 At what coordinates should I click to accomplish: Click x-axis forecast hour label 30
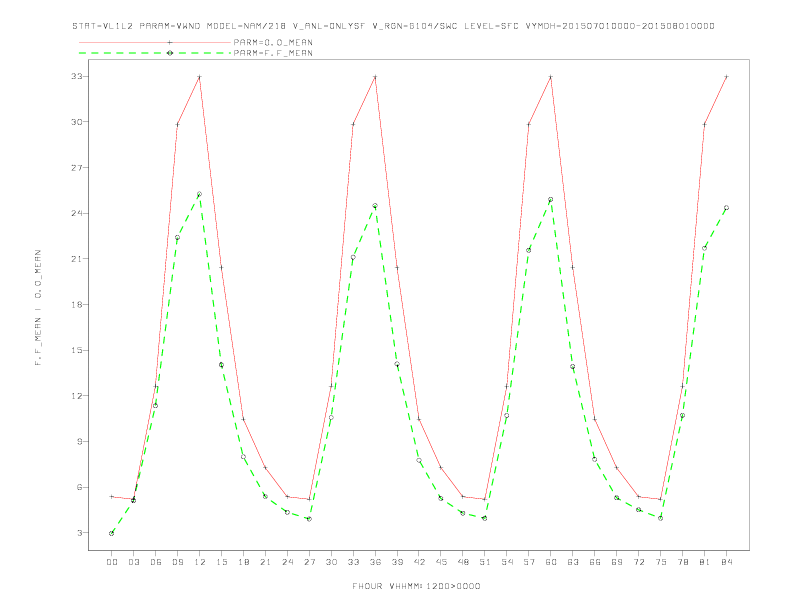(x=331, y=562)
